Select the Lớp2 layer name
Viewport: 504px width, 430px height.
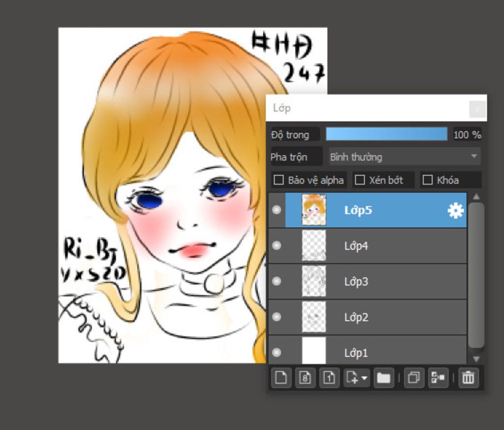pos(356,317)
